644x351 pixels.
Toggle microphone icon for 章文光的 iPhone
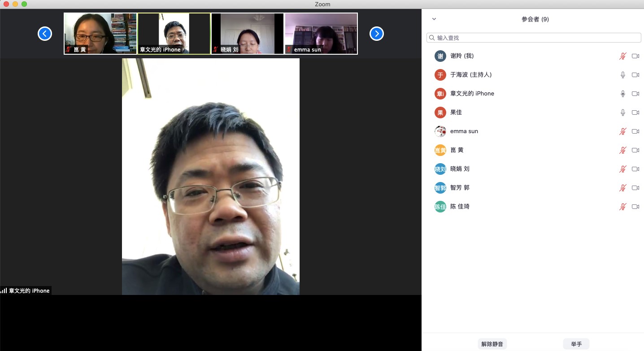click(x=622, y=94)
